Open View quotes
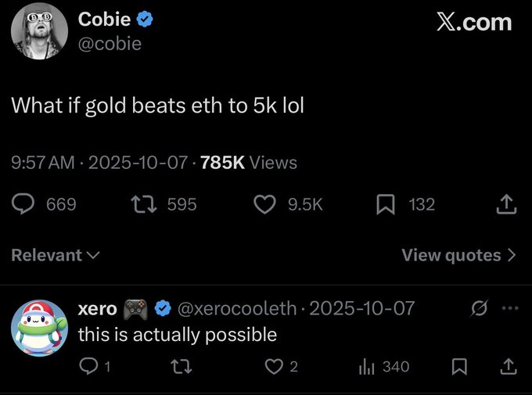 [x=458, y=255]
